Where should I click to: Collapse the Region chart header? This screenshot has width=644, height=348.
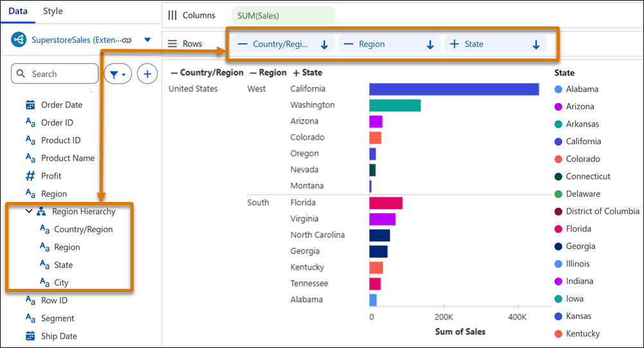(x=253, y=73)
